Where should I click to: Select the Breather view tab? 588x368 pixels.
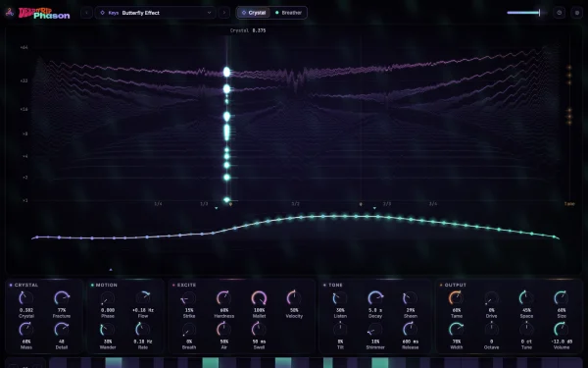(x=288, y=13)
